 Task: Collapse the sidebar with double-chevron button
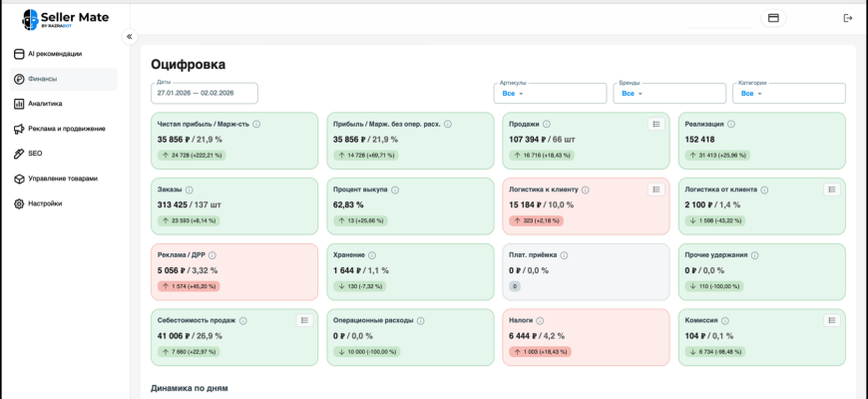pos(129,37)
